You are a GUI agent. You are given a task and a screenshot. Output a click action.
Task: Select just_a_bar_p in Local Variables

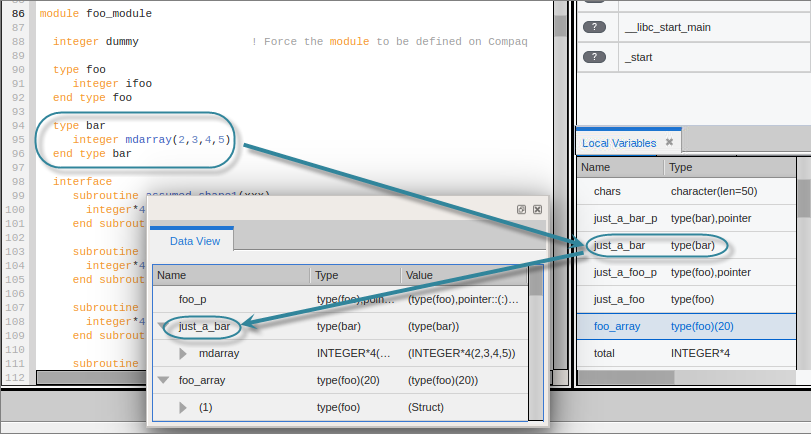click(x=625, y=218)
